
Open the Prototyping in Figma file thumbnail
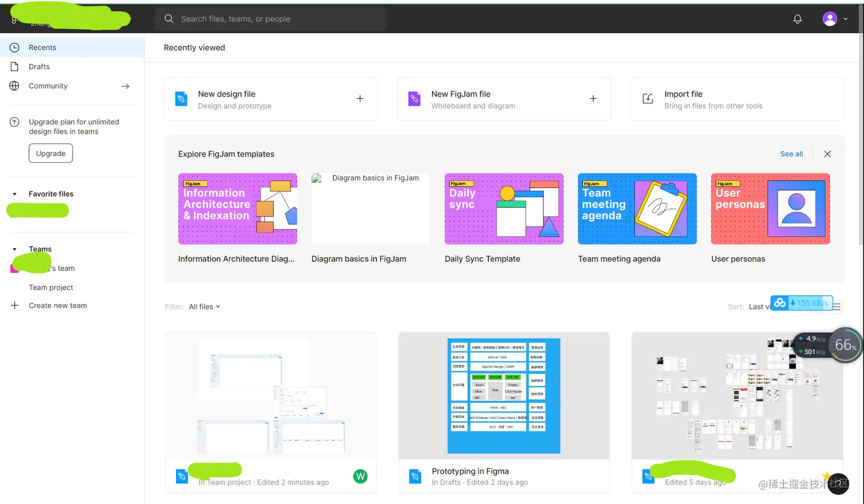(504, 396)
